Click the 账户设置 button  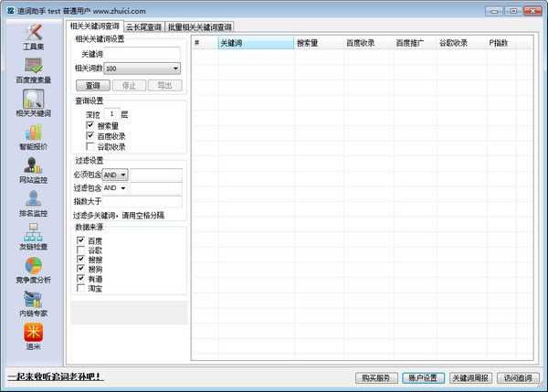click(423, 377)
